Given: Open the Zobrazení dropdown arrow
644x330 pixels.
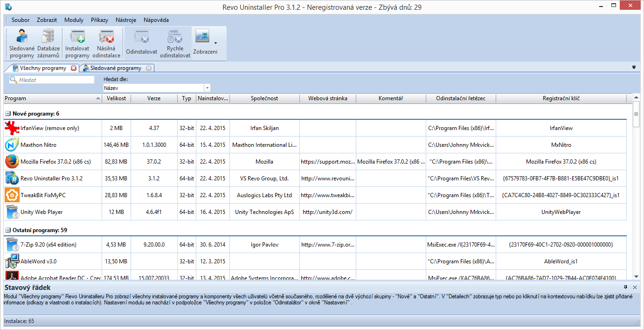Looking at the screenshot, I should (x=215, y=43).
